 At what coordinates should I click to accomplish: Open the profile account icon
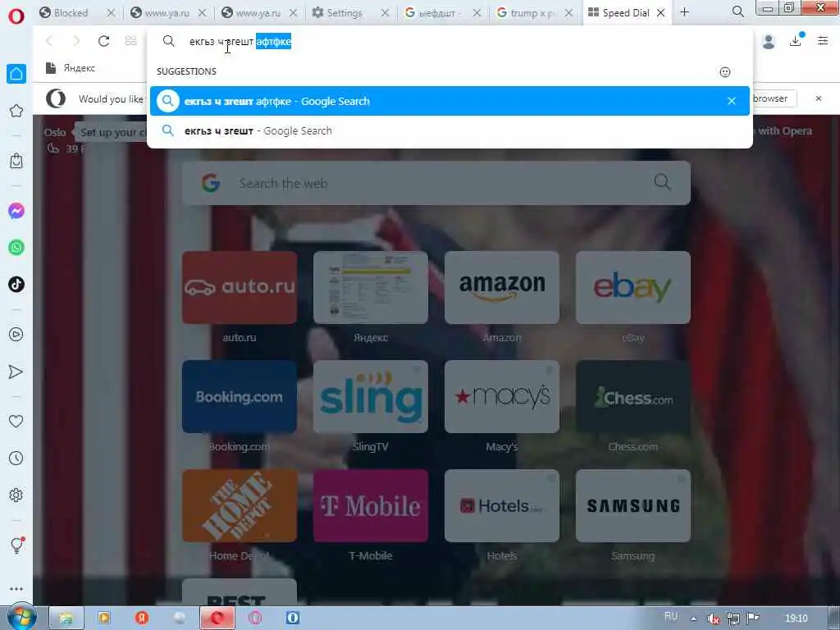click(x=768, y=41)
